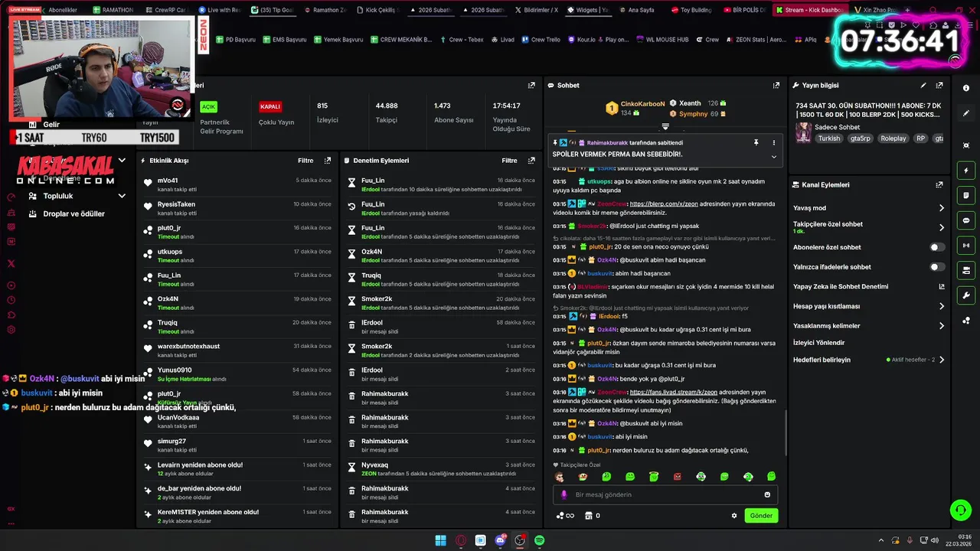Open fans.livad.stream/k/zeon link in chat

point(673,392)
